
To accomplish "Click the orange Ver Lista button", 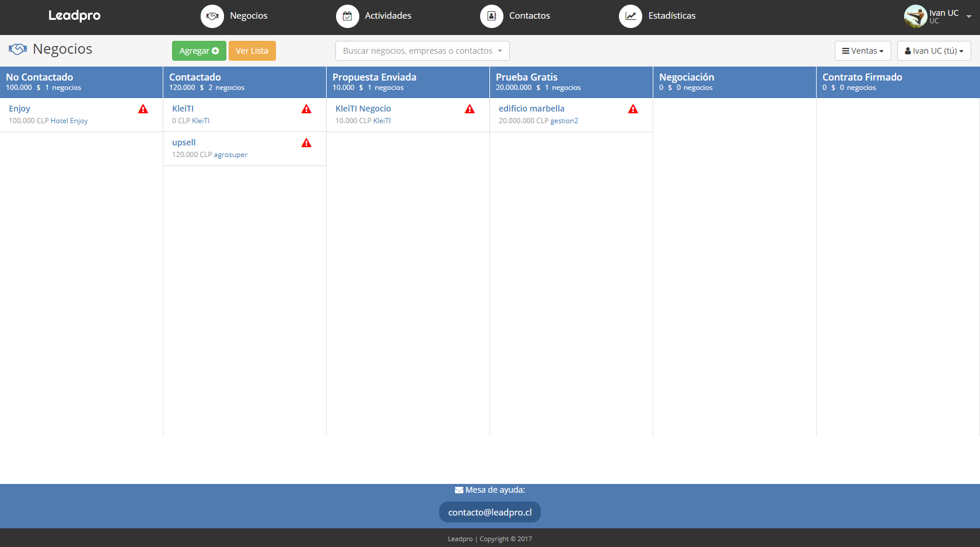I will pos(252,51).
